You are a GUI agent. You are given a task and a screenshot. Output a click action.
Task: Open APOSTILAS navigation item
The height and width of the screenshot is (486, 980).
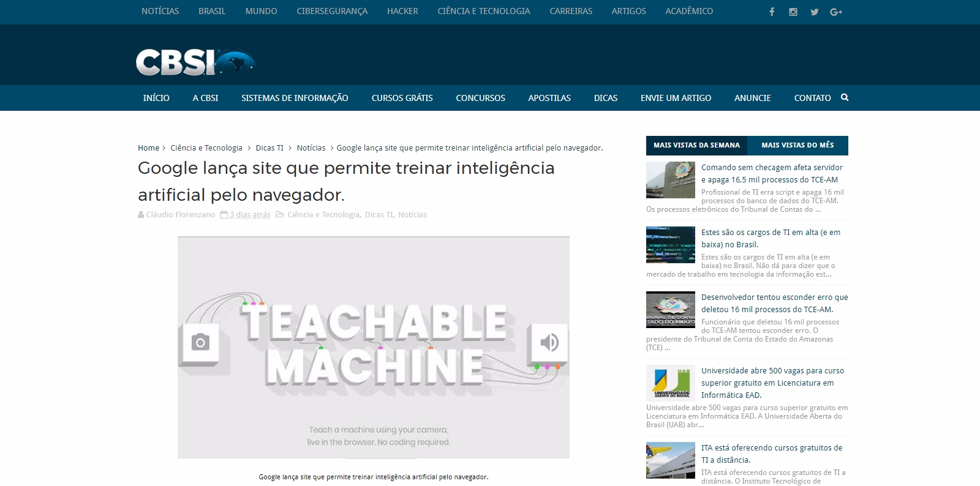(549, 98)
